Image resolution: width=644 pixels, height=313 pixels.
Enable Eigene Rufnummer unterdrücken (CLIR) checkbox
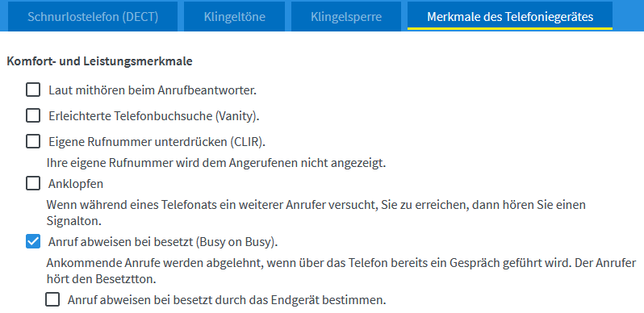33,142
